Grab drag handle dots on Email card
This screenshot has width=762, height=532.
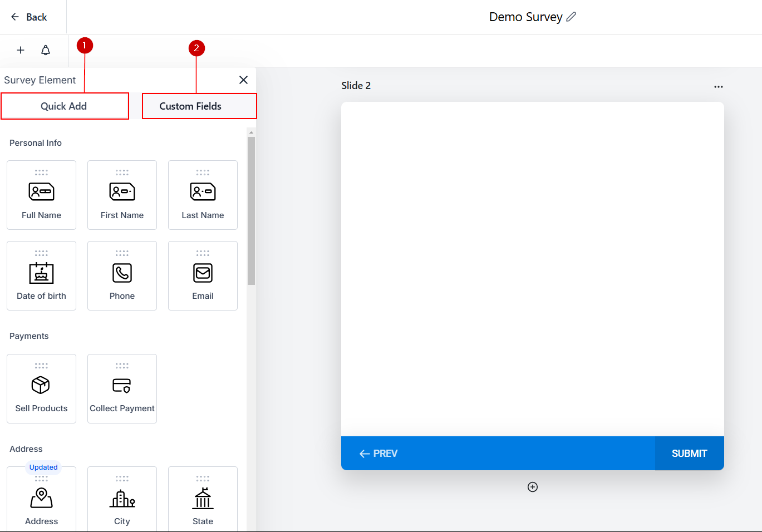point(203,253)
